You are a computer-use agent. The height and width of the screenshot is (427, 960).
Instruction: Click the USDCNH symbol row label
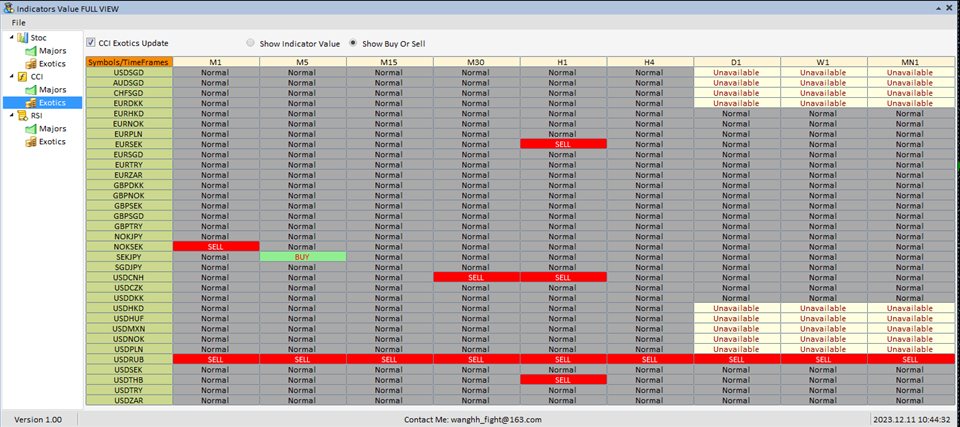tap(129, 277)
